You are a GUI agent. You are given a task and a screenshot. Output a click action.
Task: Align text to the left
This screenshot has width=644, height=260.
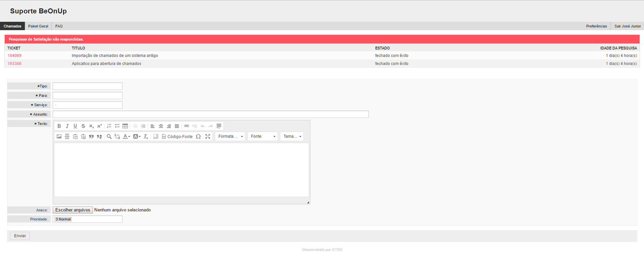pos(153,126)
